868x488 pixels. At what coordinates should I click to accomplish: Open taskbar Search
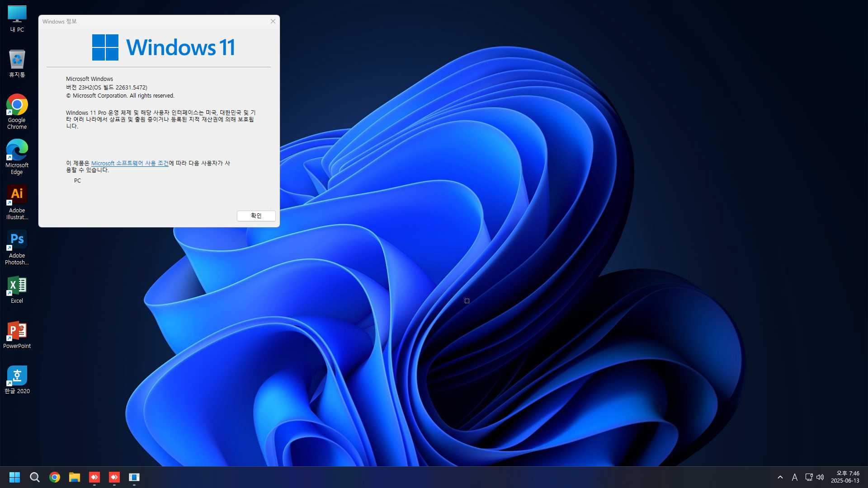tap(35, 477)
